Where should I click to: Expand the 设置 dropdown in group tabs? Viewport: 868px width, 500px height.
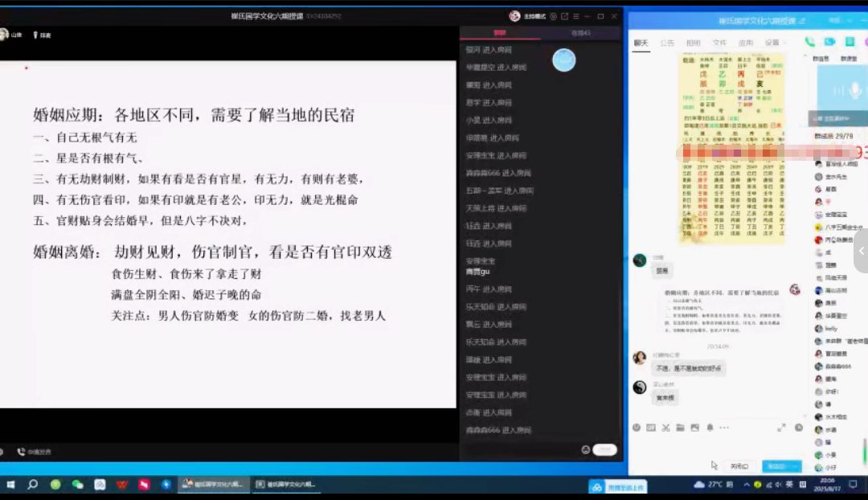pyautogui.click(x=772, y=43)
